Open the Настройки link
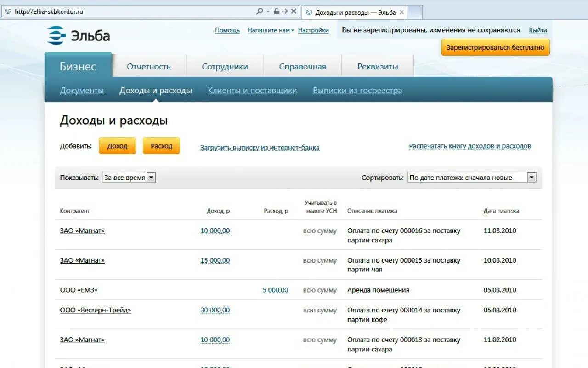The height and width of the screenshot is (368, 588). (x=313, y=30)
